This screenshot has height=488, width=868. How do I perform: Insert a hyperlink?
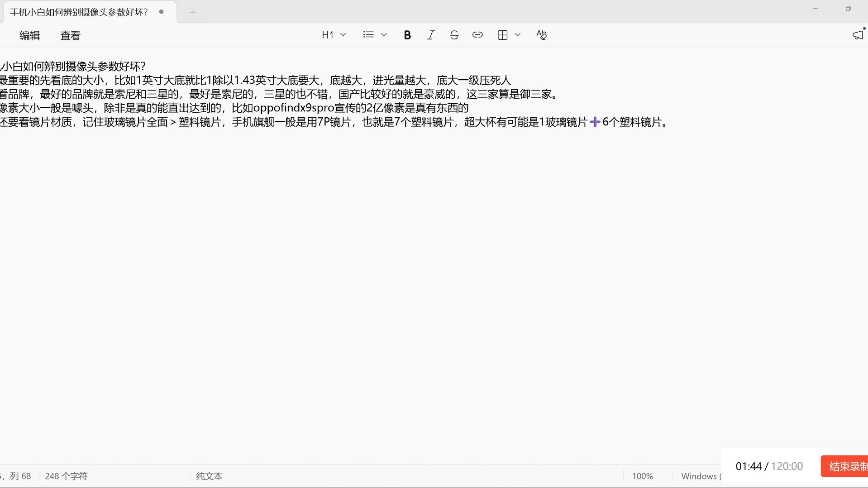(477, 35)
